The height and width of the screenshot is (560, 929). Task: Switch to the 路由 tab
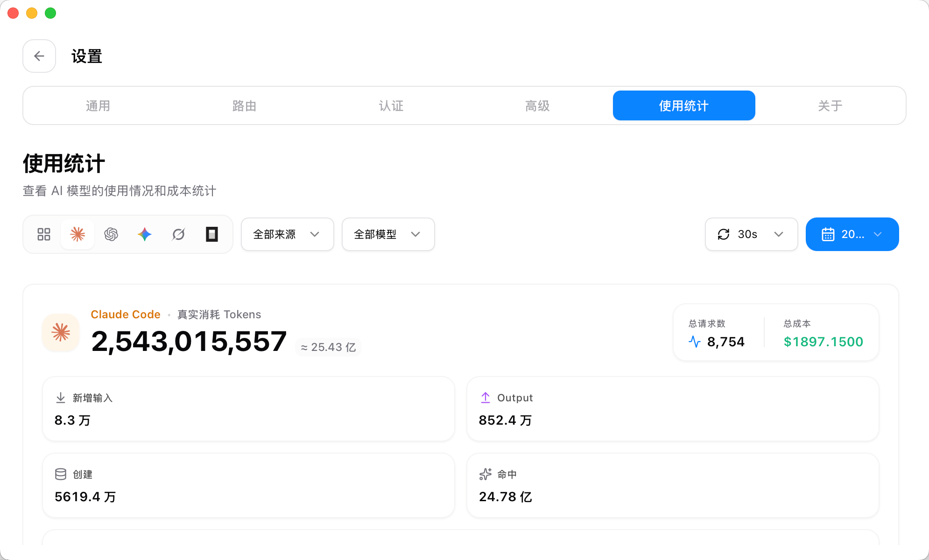tap(245, 106)
